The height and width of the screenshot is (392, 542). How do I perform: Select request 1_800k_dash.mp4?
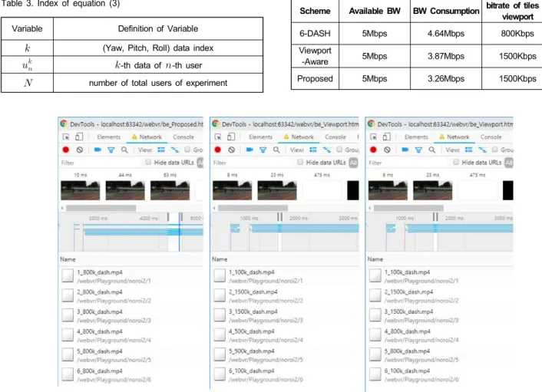(131, 276)
